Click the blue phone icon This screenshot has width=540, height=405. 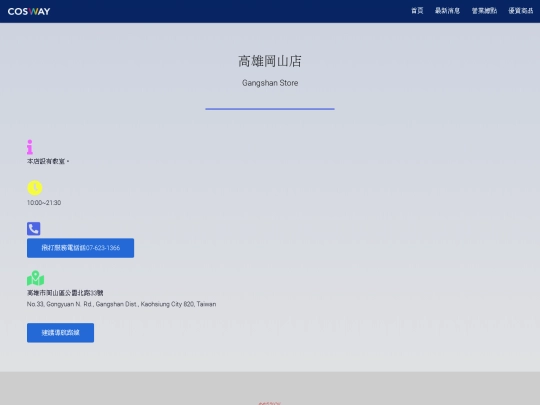pos(34,229)
